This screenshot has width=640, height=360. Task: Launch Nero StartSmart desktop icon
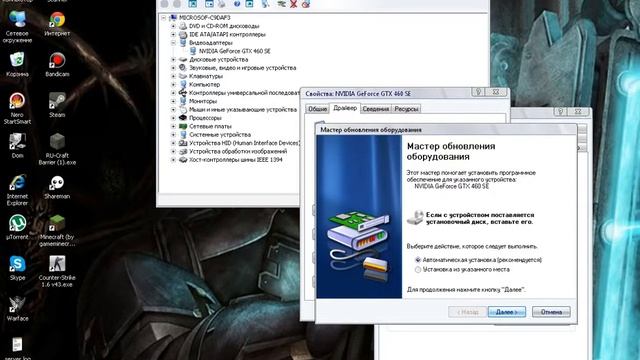point(17,101)
